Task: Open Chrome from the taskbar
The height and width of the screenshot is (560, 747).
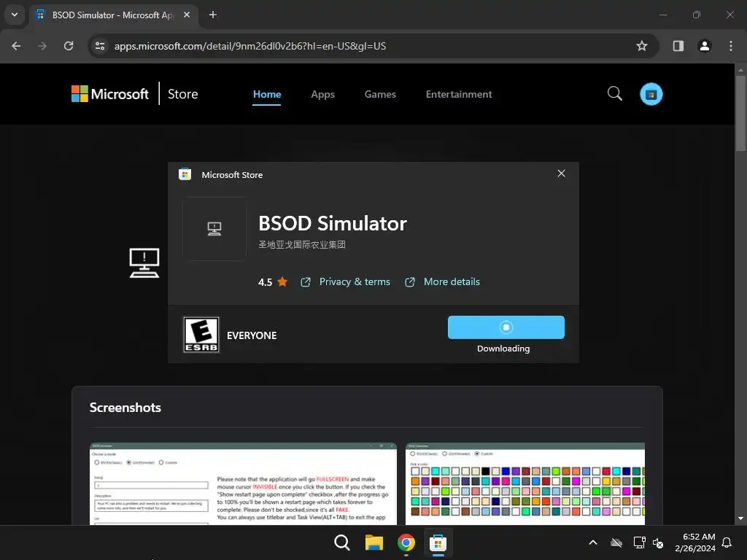Action: 406,542
